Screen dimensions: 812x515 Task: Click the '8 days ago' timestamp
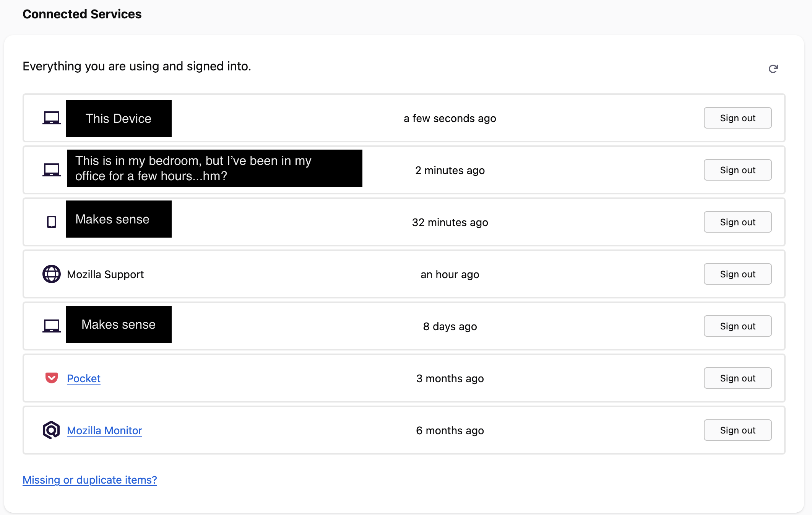450,326
